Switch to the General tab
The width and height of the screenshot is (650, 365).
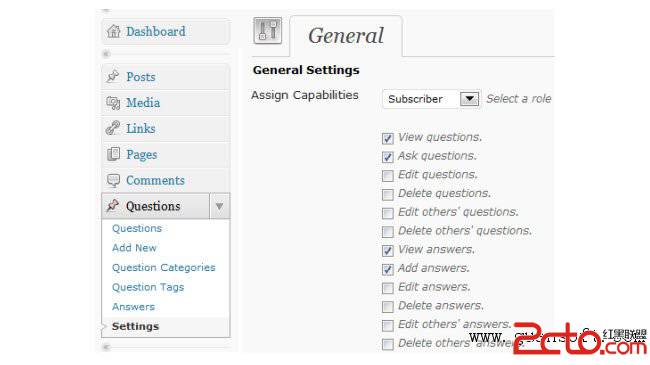(x=346, y=36)
